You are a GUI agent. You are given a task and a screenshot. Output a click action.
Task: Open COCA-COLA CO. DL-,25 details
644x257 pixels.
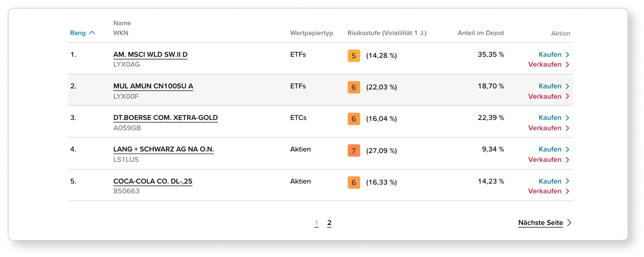coord(152,181)
